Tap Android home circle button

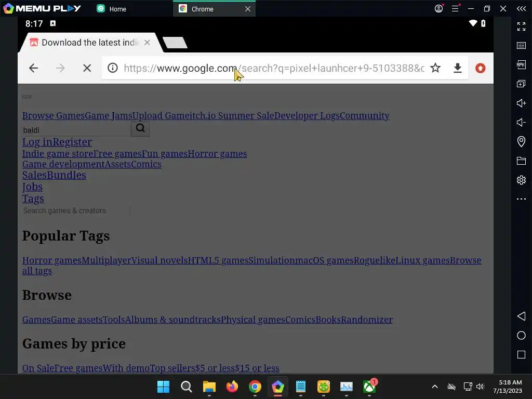point(521,336)
